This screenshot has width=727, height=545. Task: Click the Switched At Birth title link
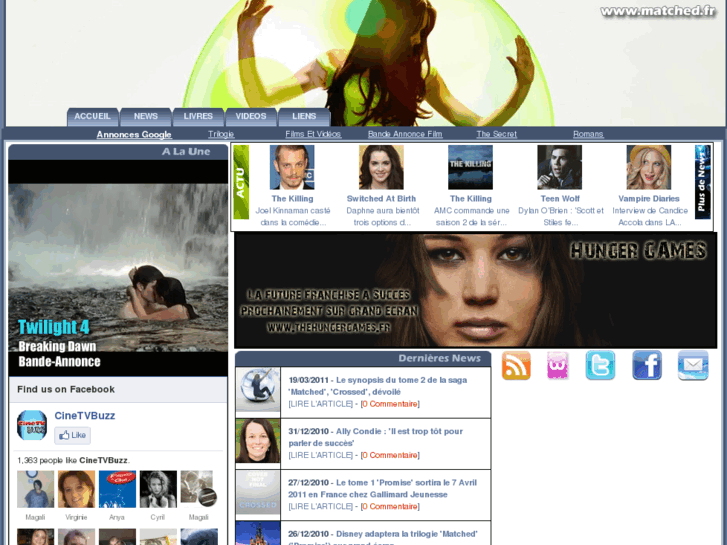[381, 199]
